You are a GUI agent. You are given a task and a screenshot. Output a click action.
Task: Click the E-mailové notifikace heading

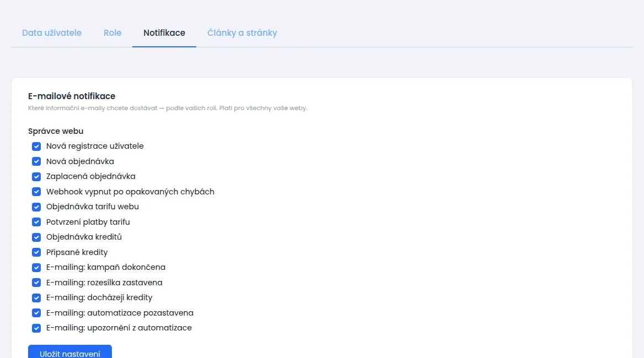[x=72, y=96]
